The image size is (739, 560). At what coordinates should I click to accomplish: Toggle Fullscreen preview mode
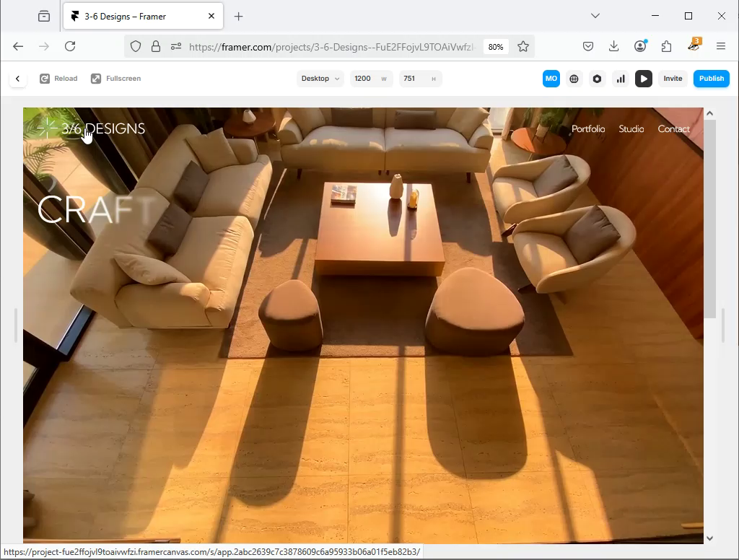(x=115, y=78)
